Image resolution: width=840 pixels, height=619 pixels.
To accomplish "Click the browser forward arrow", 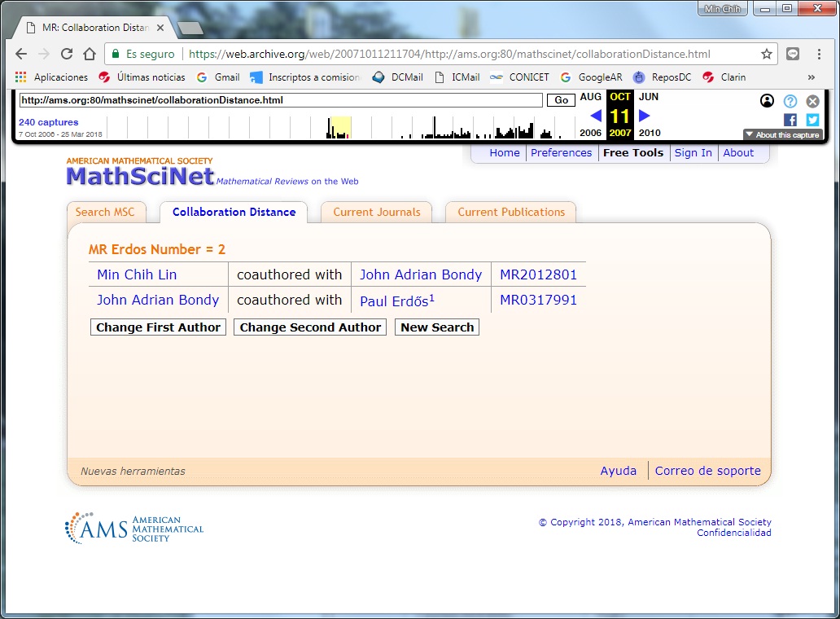I will [44, 54].
